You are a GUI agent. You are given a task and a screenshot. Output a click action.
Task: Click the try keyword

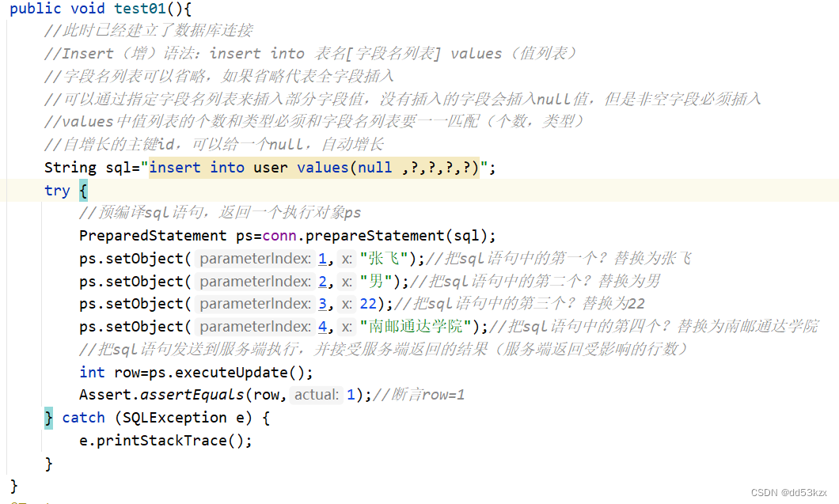pyautogui.click(x=57, y=190)
